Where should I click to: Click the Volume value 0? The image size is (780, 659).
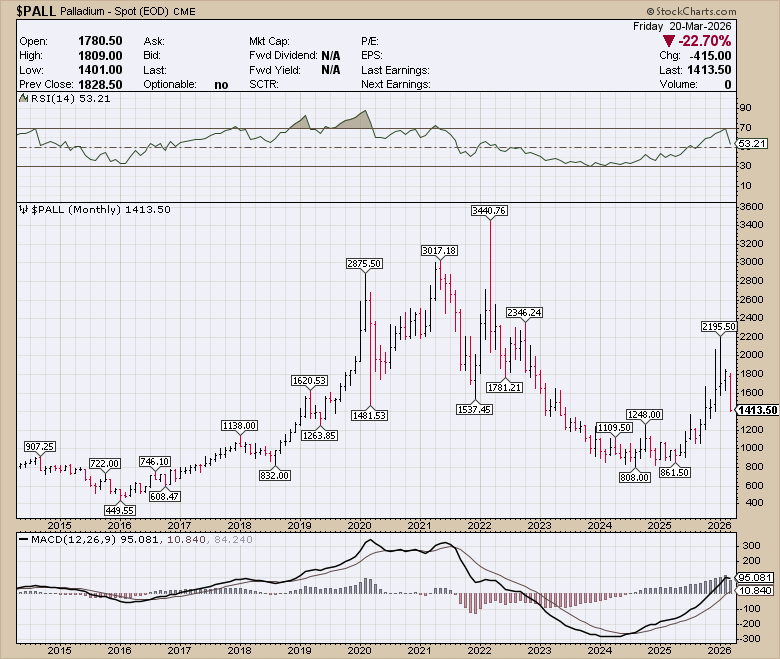pyautogui.click(x=728, y=84)
